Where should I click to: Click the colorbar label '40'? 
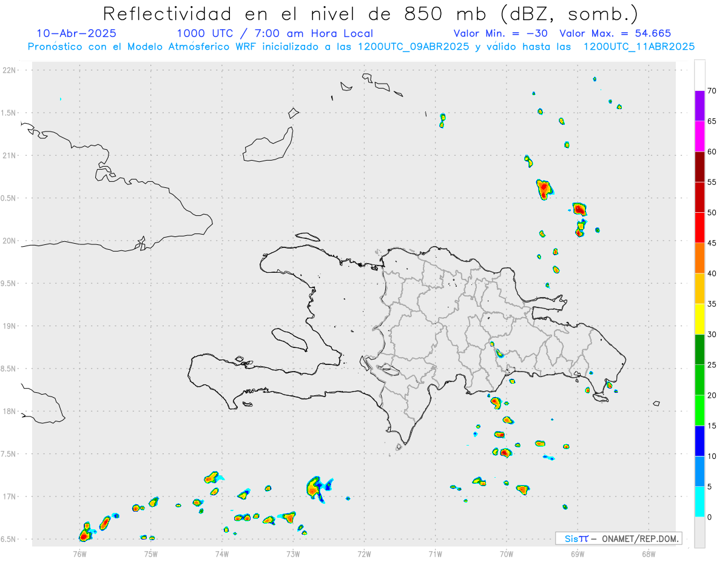point(712,273)
